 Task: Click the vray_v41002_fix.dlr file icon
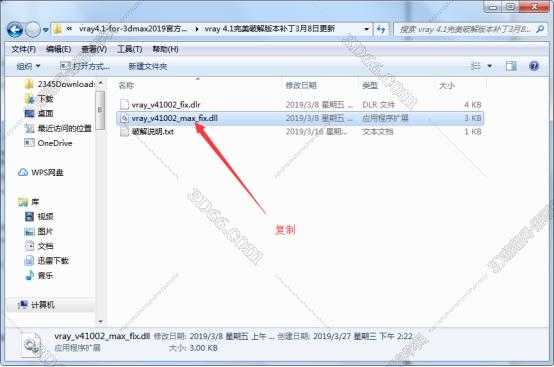tap(124, 105)
